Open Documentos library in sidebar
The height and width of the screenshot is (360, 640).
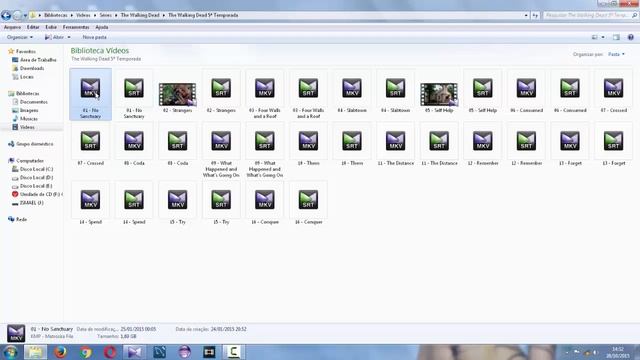click(x=33, y=102)
